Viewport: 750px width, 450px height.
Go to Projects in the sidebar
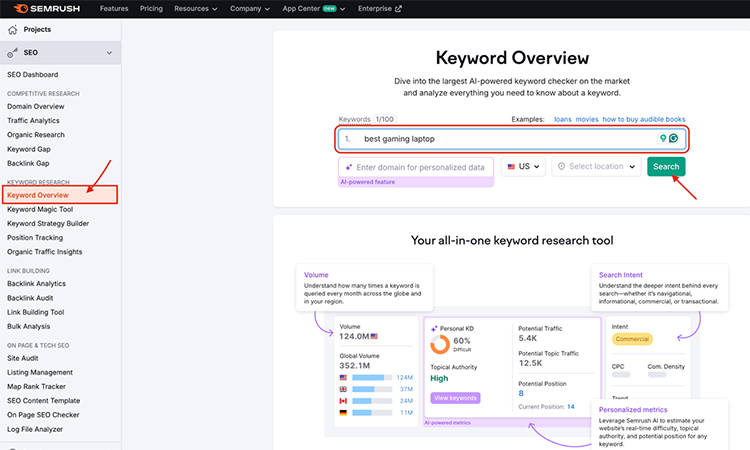click(37, 30)
